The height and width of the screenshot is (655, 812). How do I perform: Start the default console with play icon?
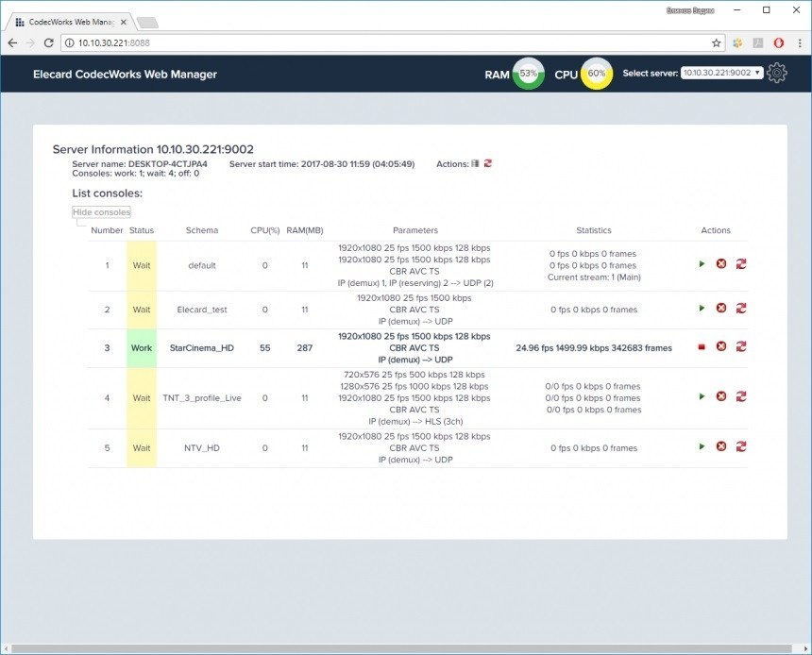tap(702, 264)
